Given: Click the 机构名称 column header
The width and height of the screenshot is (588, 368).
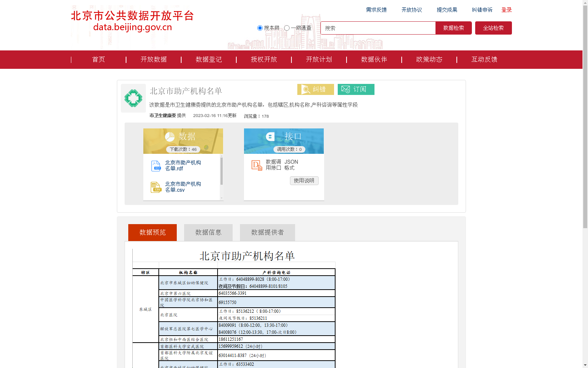Looking at the screenshot, I should pyautogui.click(x=188, y=273).
